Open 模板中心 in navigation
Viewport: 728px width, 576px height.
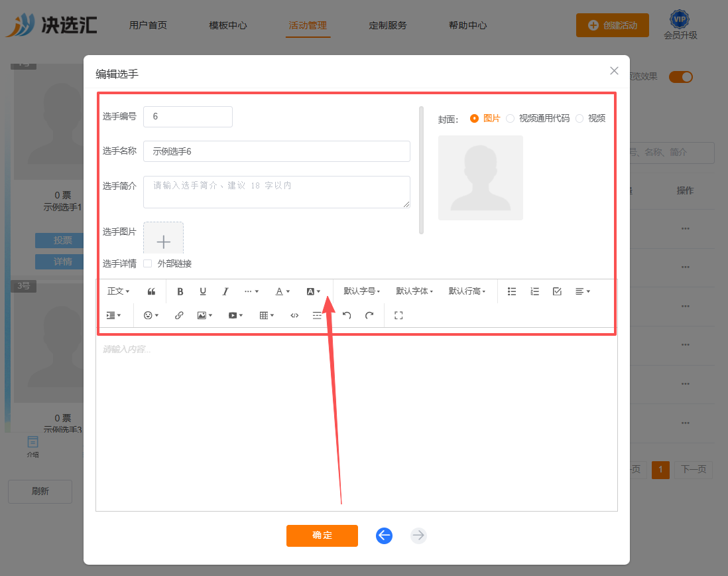pos(228,25)
